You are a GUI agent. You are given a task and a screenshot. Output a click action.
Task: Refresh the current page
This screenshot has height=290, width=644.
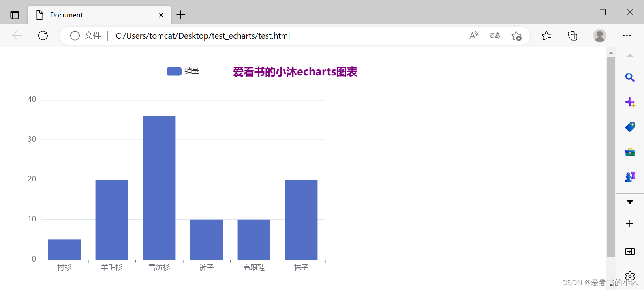43,36
